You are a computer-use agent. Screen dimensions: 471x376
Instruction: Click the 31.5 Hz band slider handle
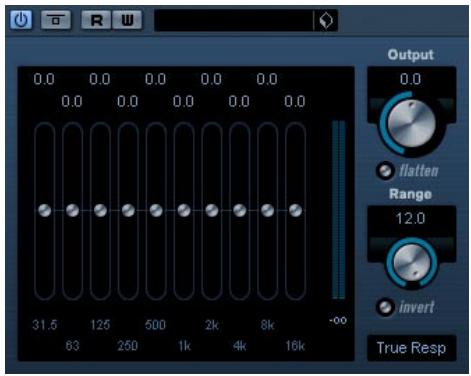tap(45, 210)
